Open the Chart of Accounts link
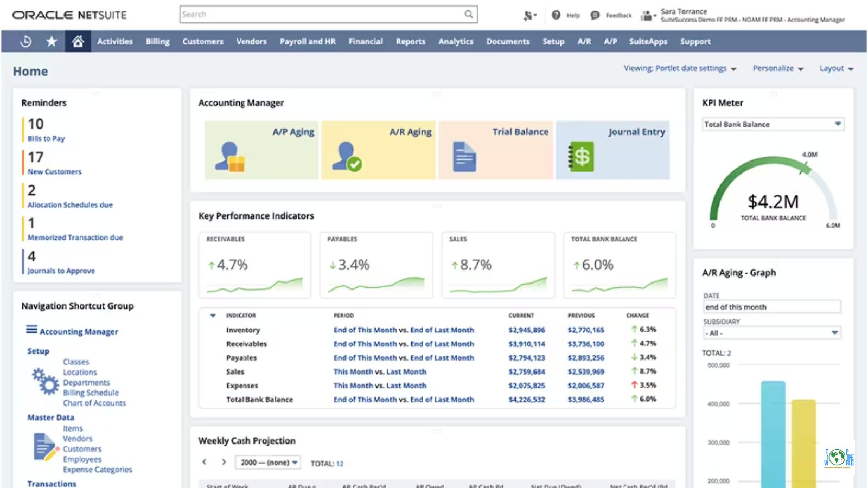 pyautogui.click(x=94, y=403)
